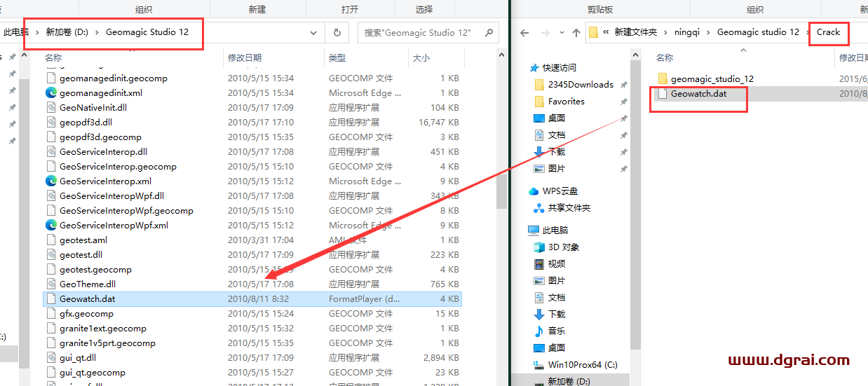The height and width of the screenshot is (386, 868).
Task: Open pinned 桌面 in quick access
Action: tap(557, 118)
